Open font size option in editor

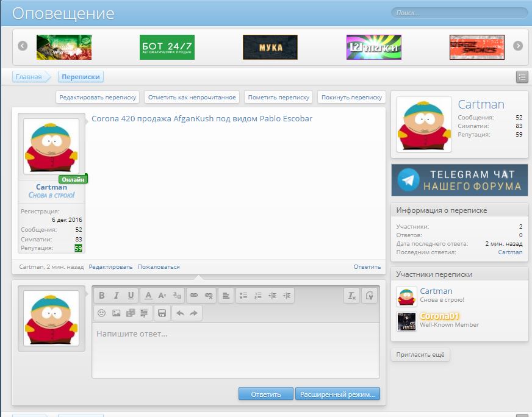162,296
